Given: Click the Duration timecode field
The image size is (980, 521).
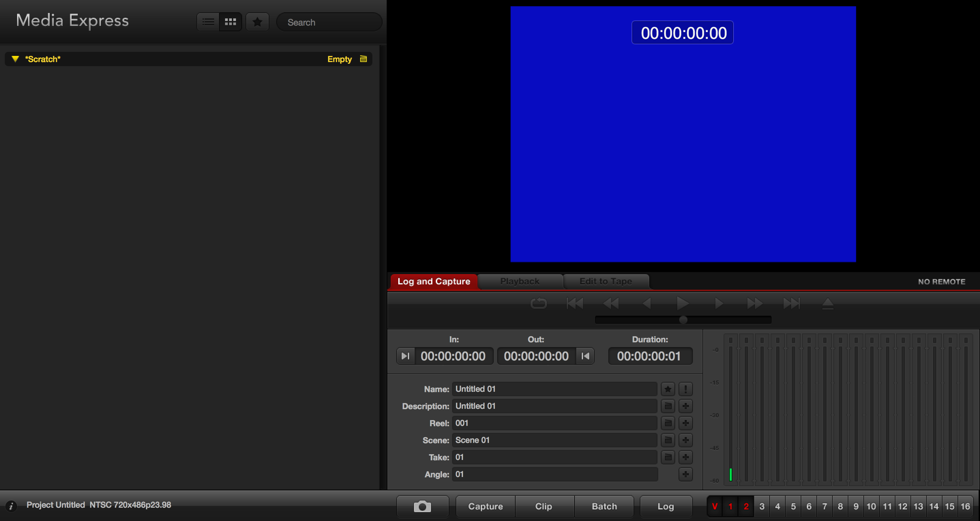Looking at the screenshot, I should pyautogui.click(x=650, y=356).
